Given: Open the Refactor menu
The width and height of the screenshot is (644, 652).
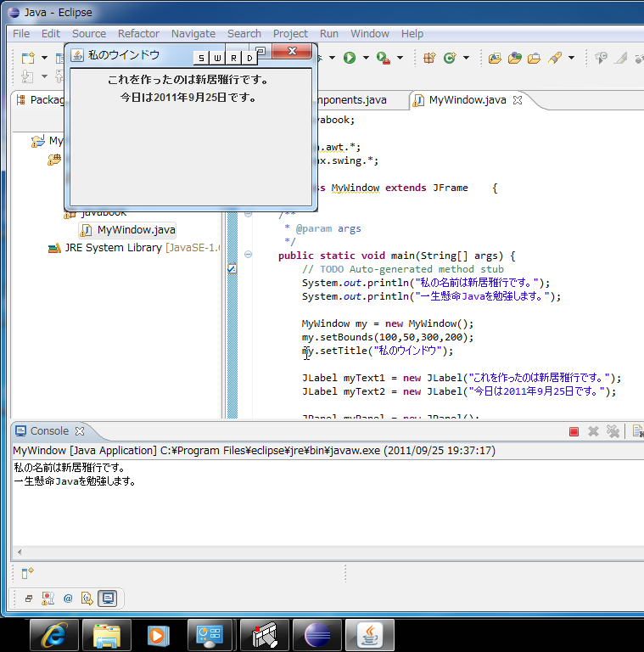Looking at the screenshot, I should tap(138, 33).
